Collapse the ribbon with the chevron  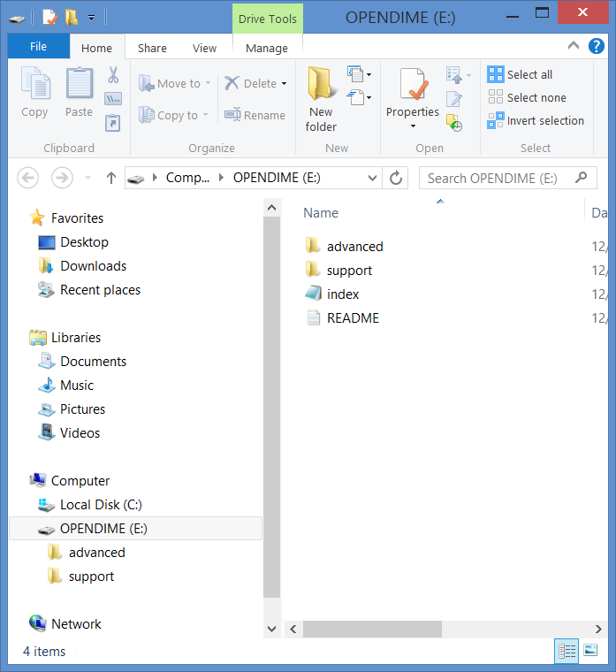574,45
